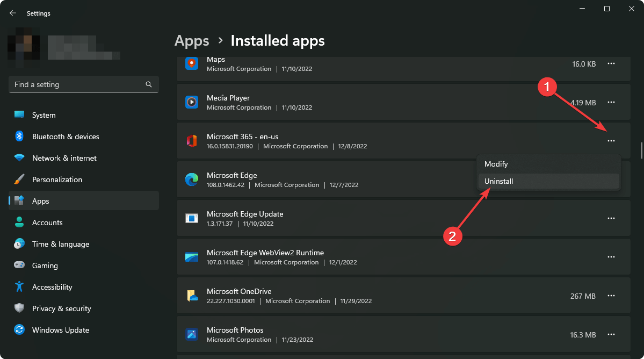
Task: Click the Accessibility figure icon
Action: click(x=19, y=286)
